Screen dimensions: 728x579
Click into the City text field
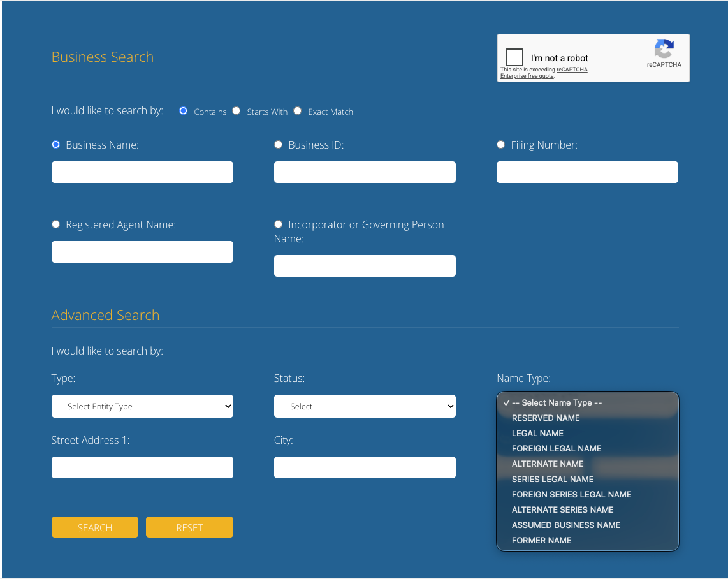coord(365,467)
